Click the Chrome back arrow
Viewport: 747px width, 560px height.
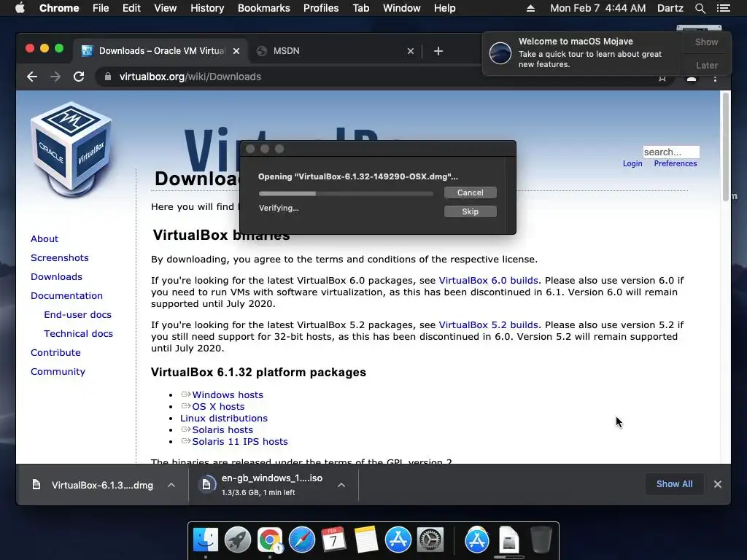tap(32, 77)
